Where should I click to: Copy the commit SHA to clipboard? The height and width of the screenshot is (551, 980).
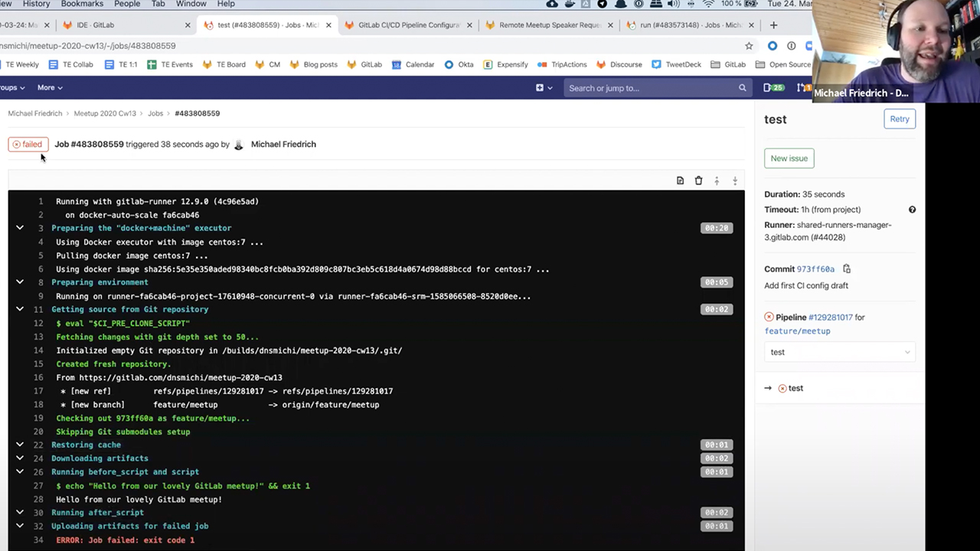(x=847, y=269)
